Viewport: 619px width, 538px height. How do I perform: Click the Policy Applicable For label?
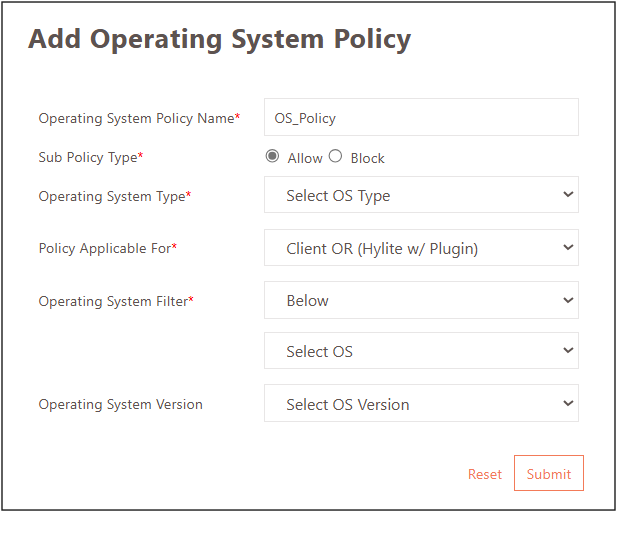[x=107, y=248]
